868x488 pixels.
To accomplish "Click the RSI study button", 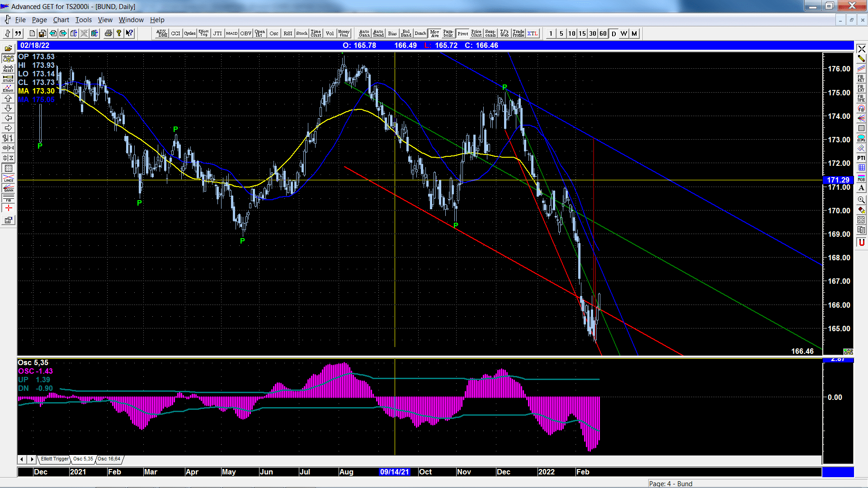I will click(x=288, y=33).
